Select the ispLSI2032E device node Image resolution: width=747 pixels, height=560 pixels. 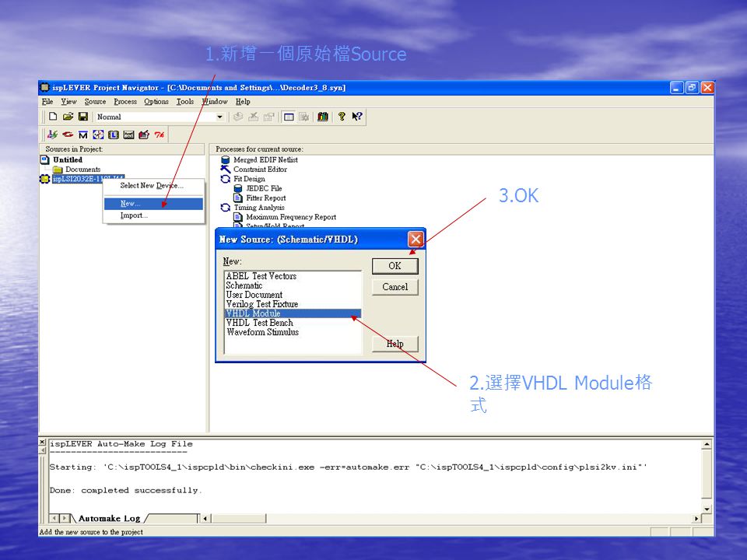click(88, 179)
